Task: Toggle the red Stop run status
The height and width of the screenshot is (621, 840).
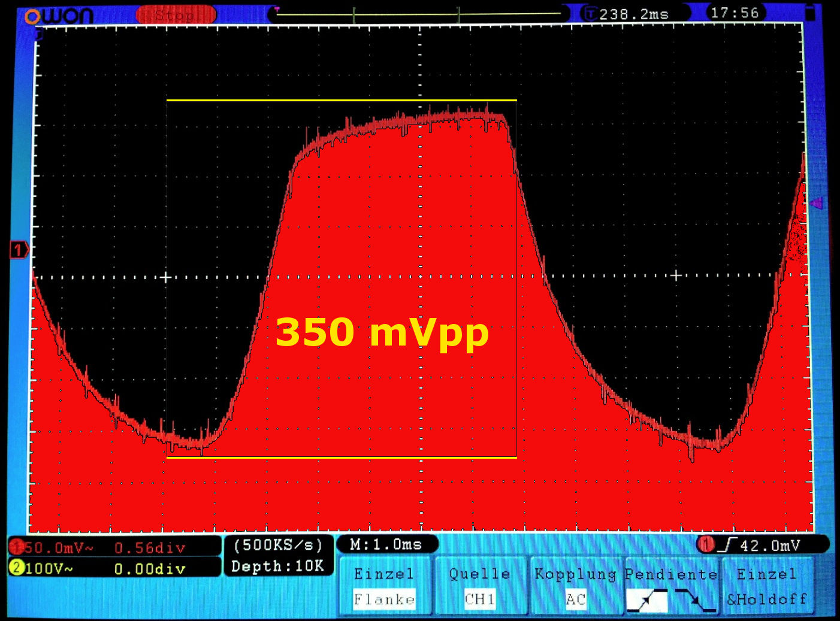Action: pos(176,14)
